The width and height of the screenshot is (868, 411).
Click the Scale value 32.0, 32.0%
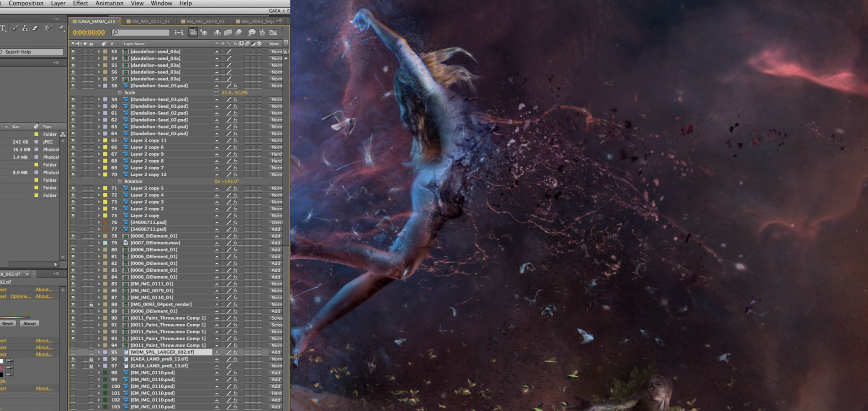click(234, 93)
